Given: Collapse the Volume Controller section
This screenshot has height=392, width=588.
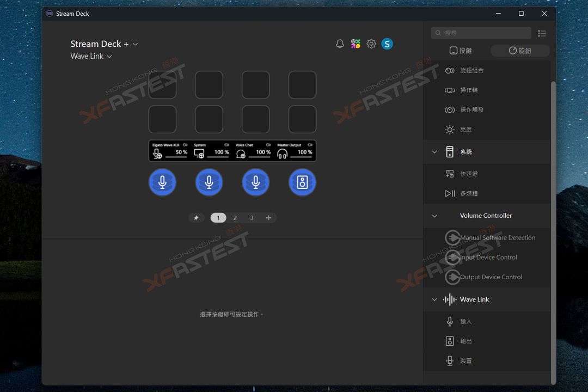Looking at the screenshot, I should pos(434,216).
